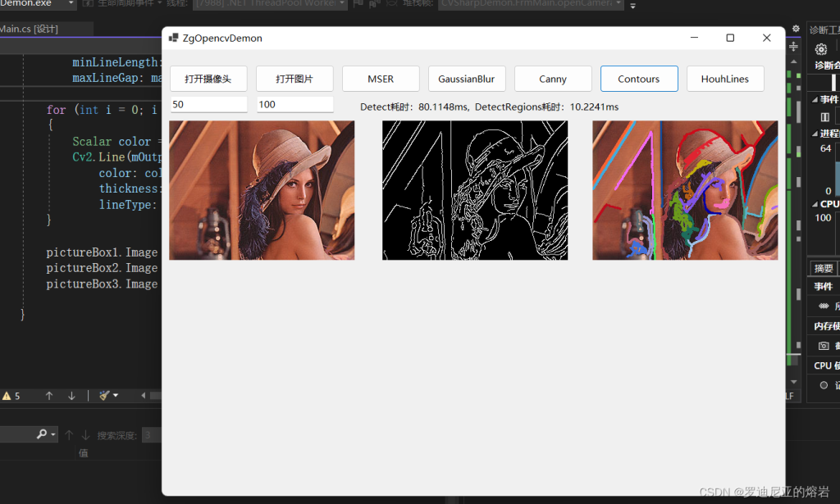Click search next down arrow
The image size is (840, 504).
tap(85, 434)
